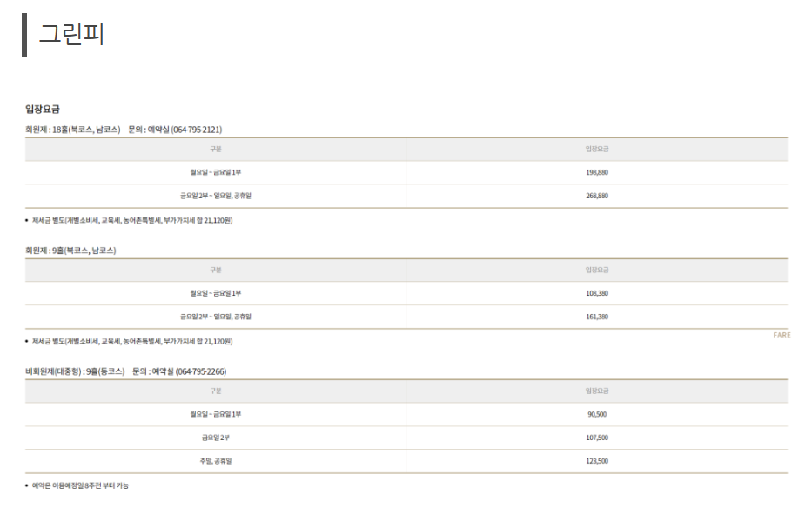Viewport: 812px width, 508px height.
Task: Click the 비회원제(대중형) : 9홀 caption
Action: (x=75, y=371)
